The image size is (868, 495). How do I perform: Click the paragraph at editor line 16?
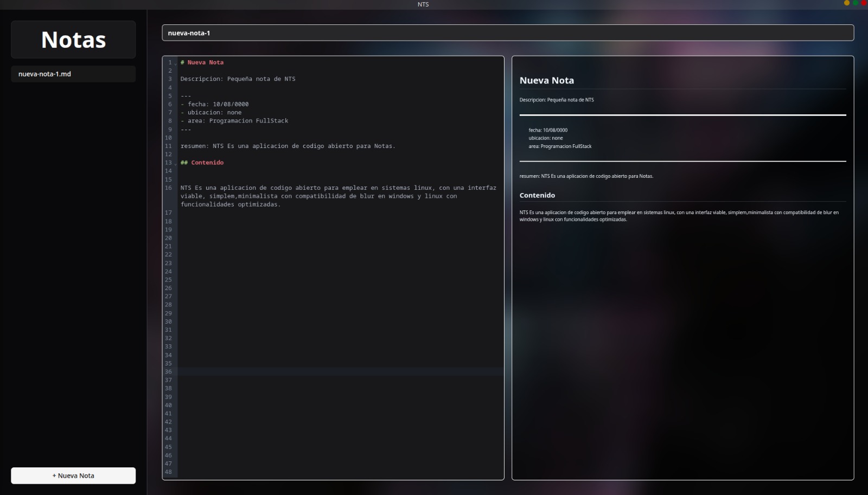(x=338, y=196)
